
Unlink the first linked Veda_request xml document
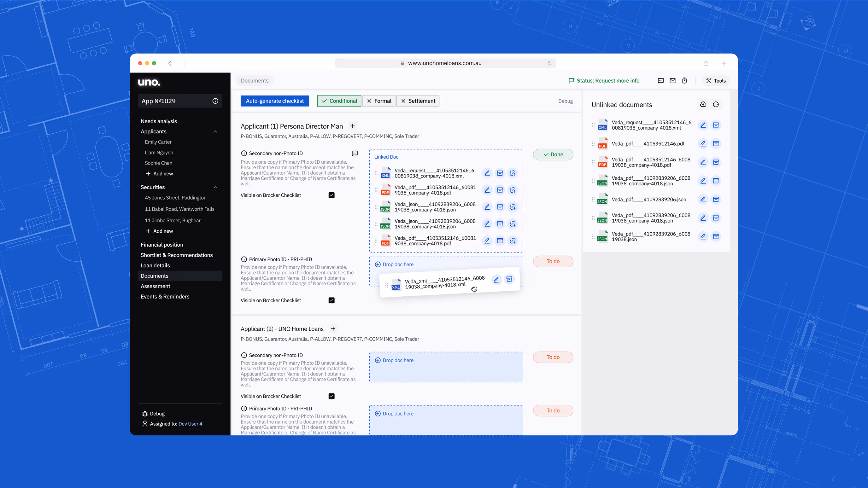[x=513, y=173]
